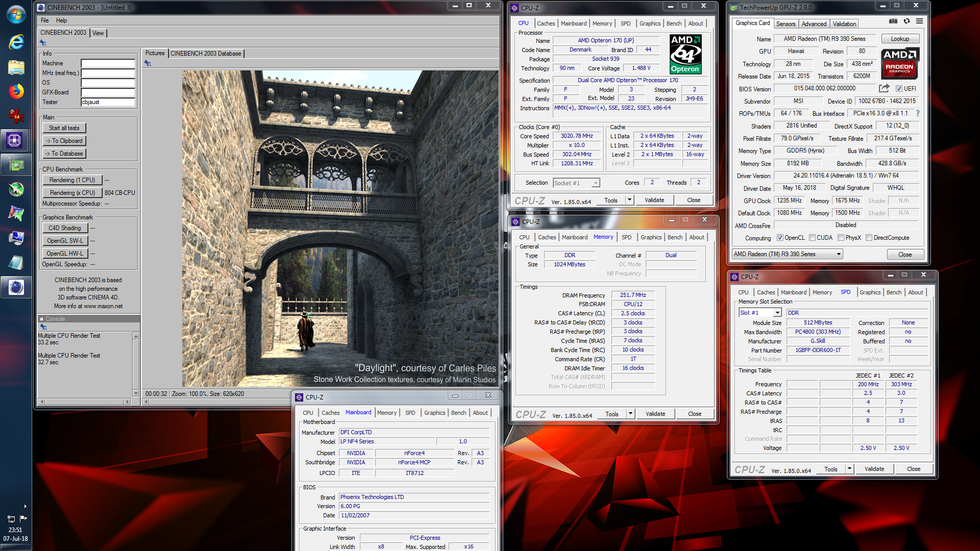Viewport: 980px width, 551px height.
Task: Click the Machine input field
Action: tap(108, 63)
